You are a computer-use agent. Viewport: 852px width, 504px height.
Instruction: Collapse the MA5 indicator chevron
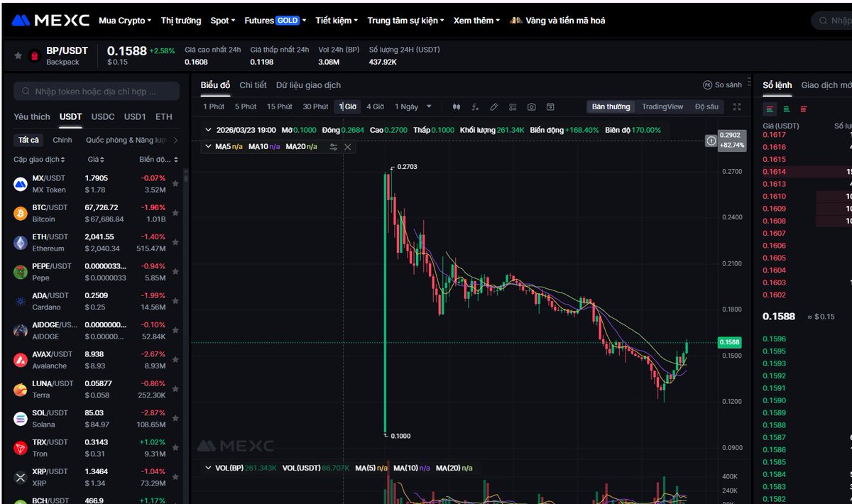208,147
